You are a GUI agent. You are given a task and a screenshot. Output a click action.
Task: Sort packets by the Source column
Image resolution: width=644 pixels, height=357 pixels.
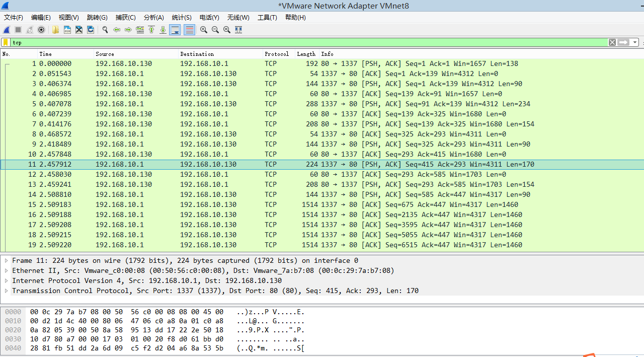[136, 54]
